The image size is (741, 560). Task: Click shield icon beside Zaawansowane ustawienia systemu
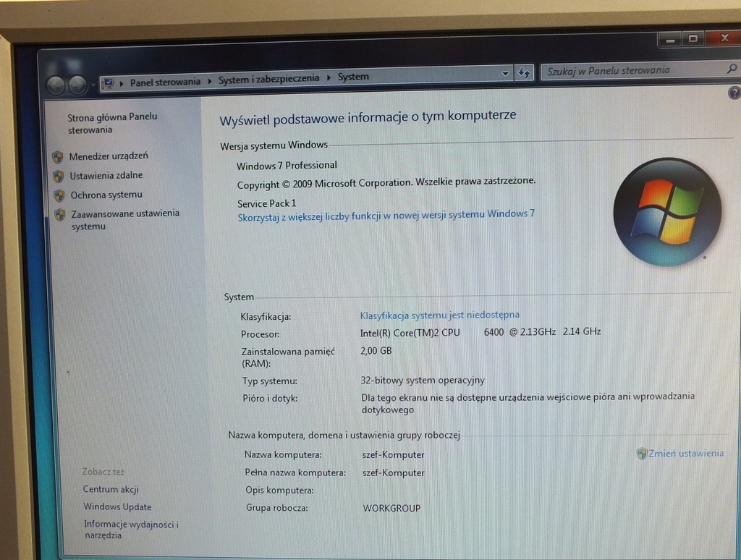point(60,215)
